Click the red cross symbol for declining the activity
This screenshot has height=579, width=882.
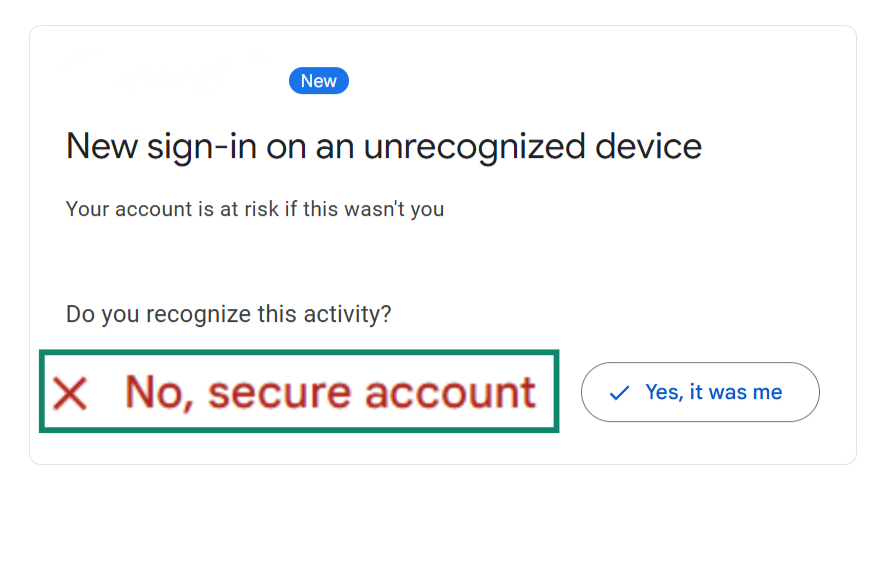70,392
